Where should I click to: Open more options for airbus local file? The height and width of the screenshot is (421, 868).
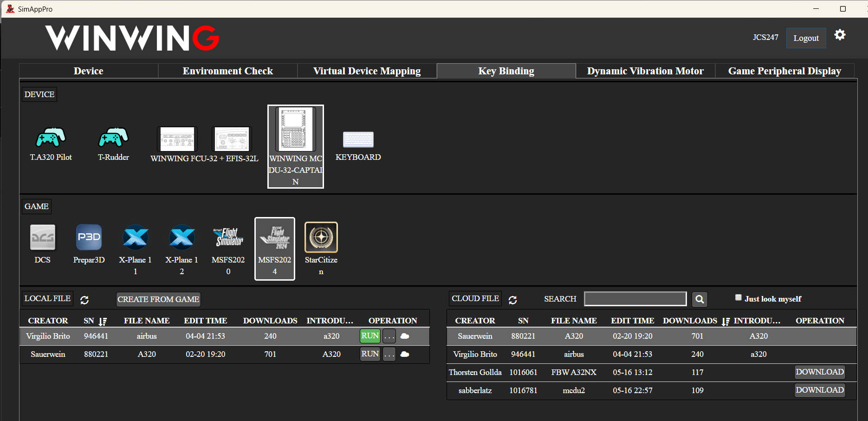(x=389, y=336)
